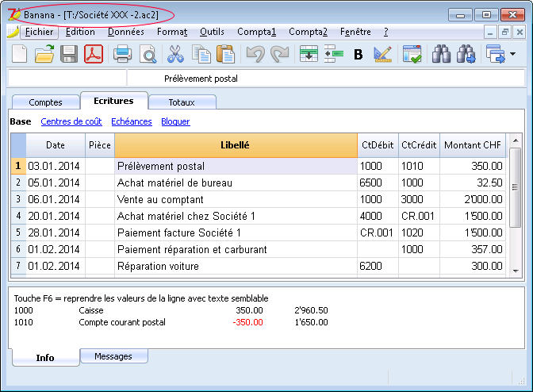Image resolution: width=533 pixels, height=392 pixels.
Task: Click the text field showing Prélèvement postal
Action: click(326, 79)
